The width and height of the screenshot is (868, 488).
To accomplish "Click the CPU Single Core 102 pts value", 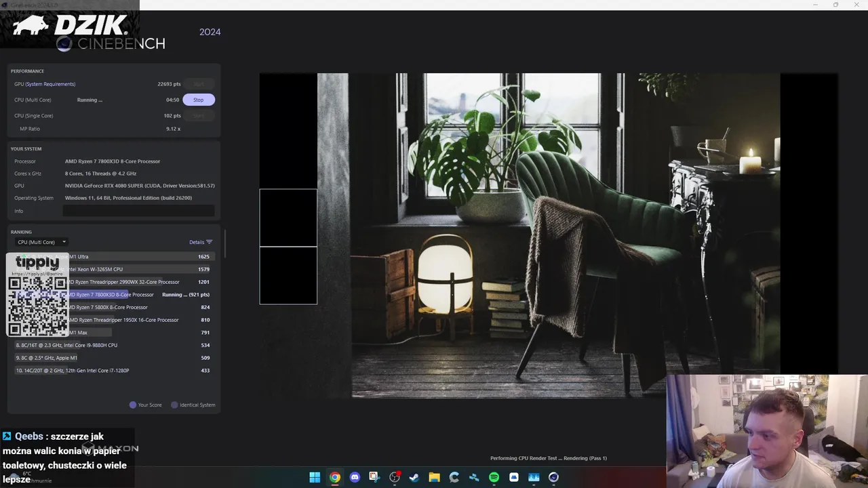I will [x=172, y=116].
